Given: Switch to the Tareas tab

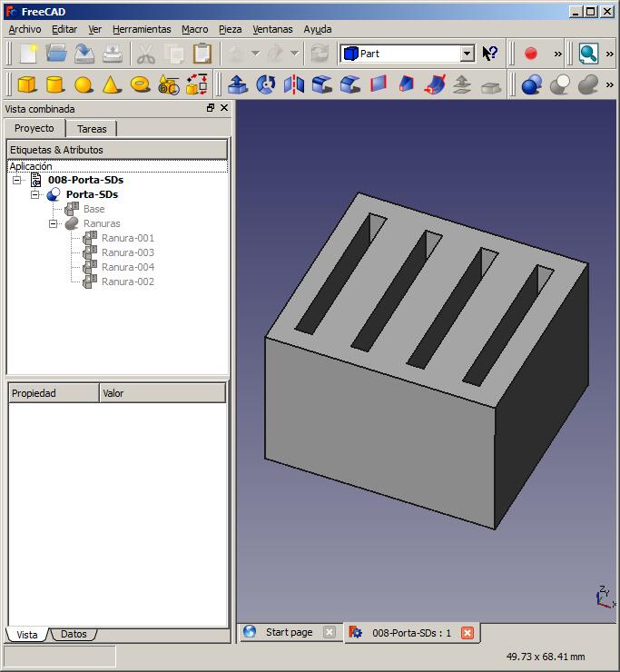Looking at the screenshot, I should [92, 129].
